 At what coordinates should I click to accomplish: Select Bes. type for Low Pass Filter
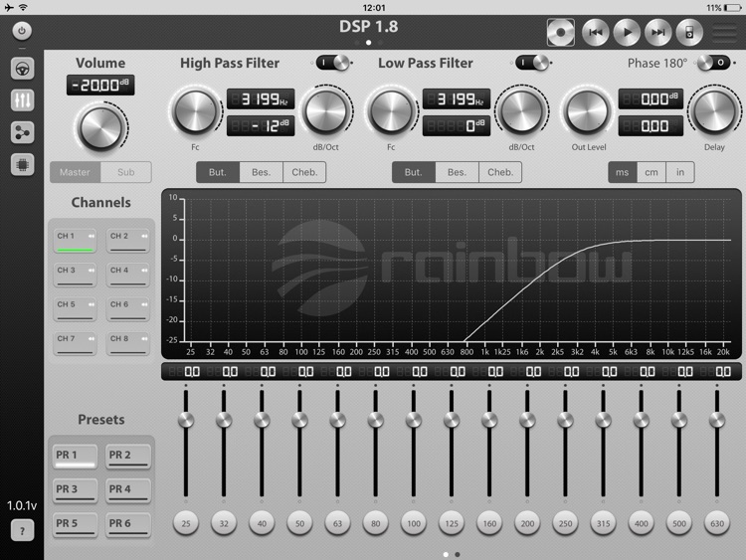pos(458,172)
